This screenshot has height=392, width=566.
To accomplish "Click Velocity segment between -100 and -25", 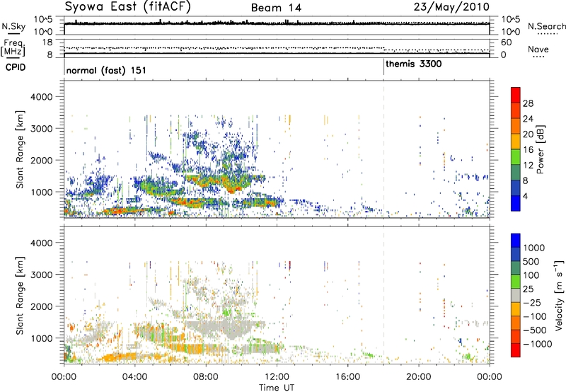I will click(x=516, y=309).
